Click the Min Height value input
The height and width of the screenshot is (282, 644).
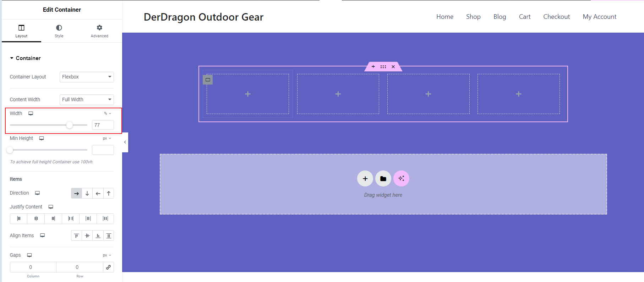coord(103,150)
